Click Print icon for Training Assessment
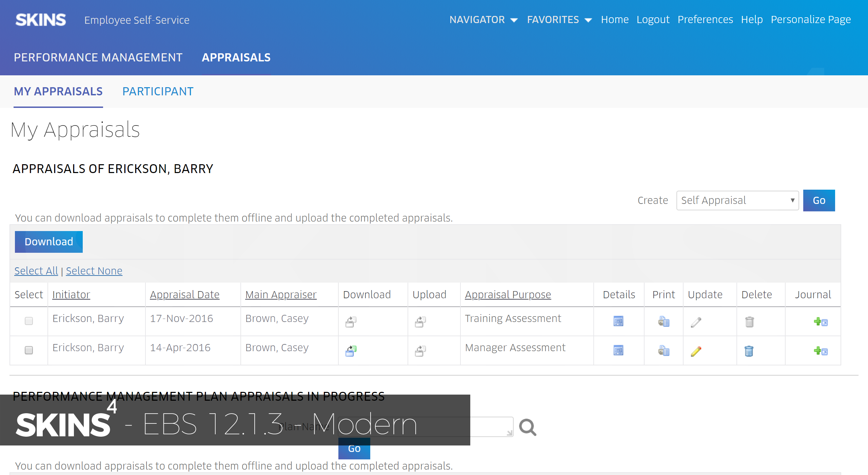This screenshot has height=475, width=868. [x=664, y=321]
